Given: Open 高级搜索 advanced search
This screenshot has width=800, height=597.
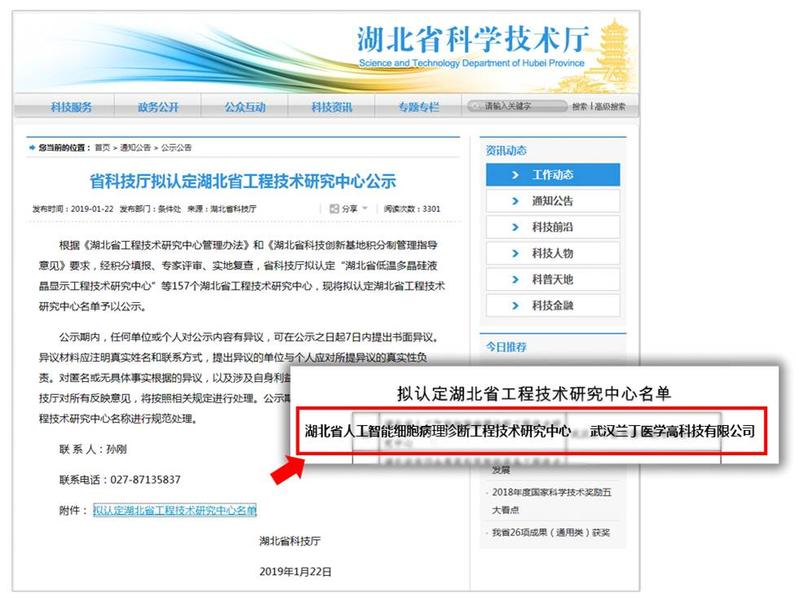Looking at the screenshot, I should click(610, 106).
